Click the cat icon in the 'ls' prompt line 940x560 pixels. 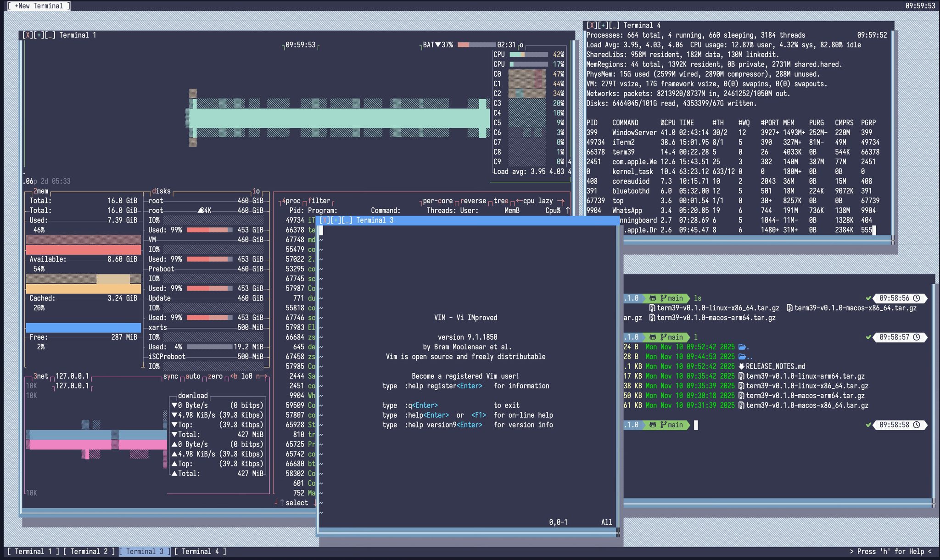coord(652,298)
